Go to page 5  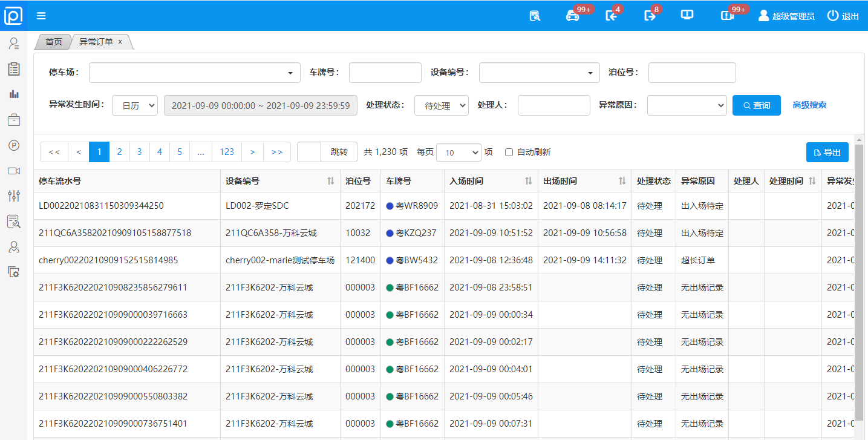click(x=180, y=152)
